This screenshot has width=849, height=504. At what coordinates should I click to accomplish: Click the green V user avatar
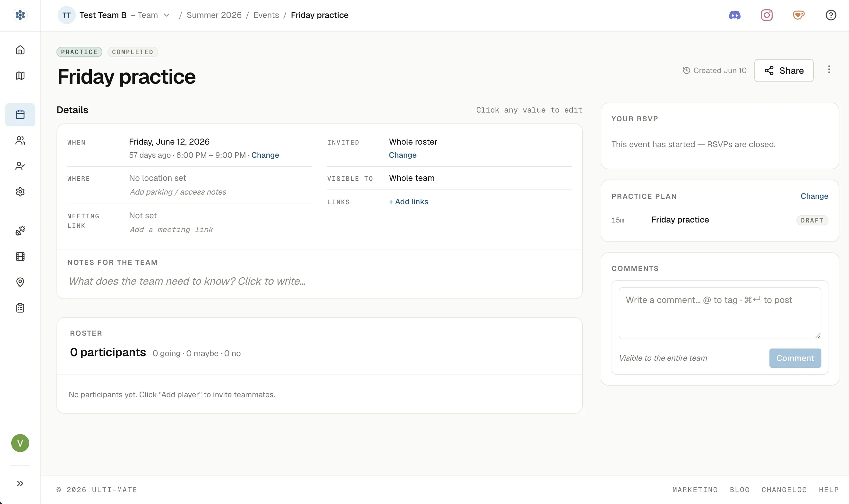point(20,443)
